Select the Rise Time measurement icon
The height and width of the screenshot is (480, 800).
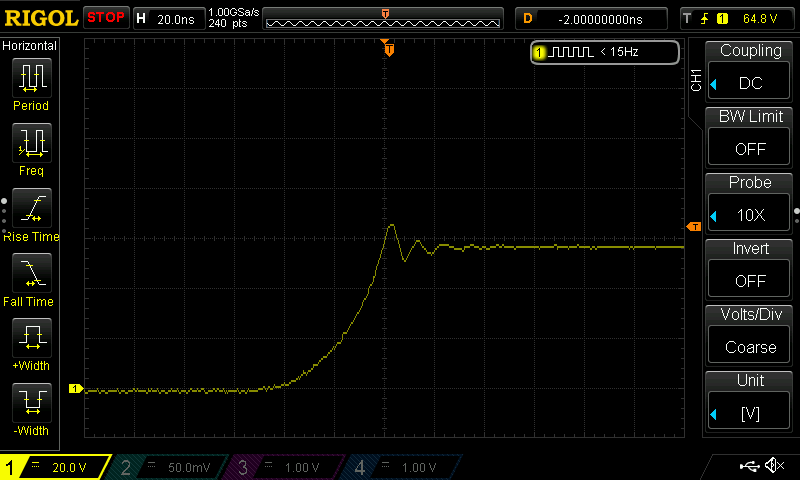point(32,208)
